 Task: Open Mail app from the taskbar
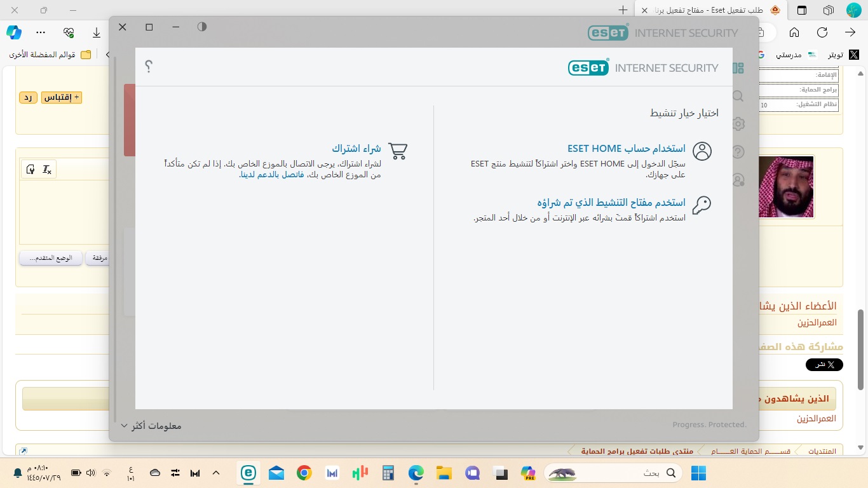pos(276,473)
